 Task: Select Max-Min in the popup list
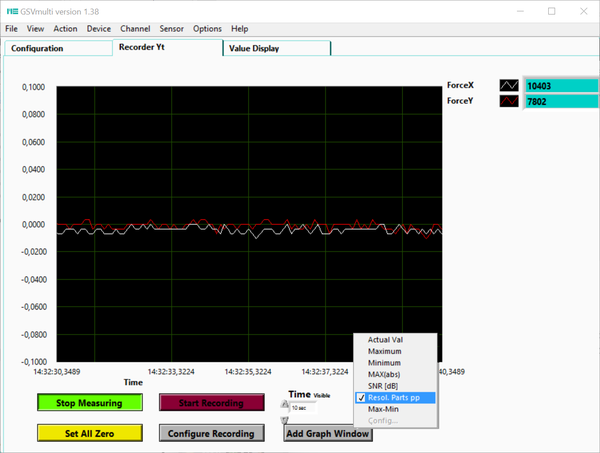tap(385, 410)
